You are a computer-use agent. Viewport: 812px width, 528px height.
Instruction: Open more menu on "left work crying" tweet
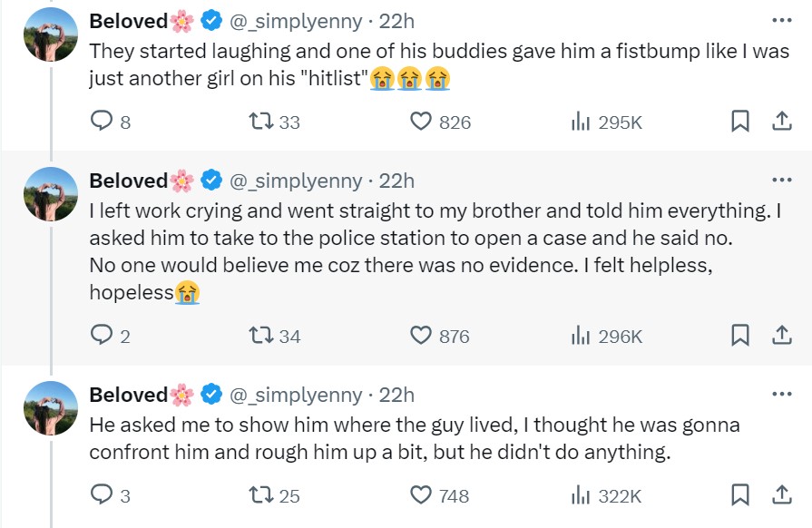[x=780, y=180]
